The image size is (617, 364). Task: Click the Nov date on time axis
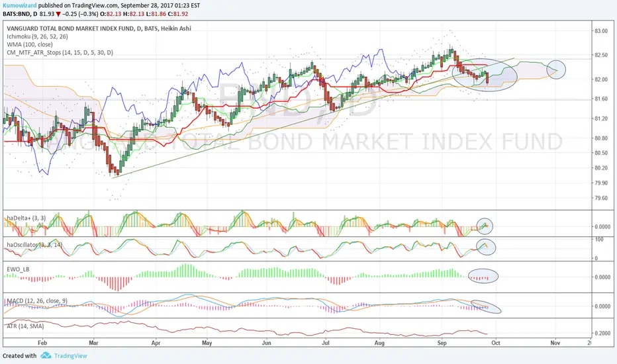555,343
